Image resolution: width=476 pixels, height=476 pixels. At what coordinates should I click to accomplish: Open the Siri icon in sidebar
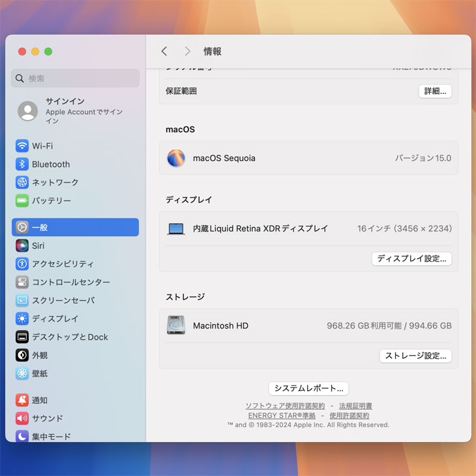(x=22, y=246)
